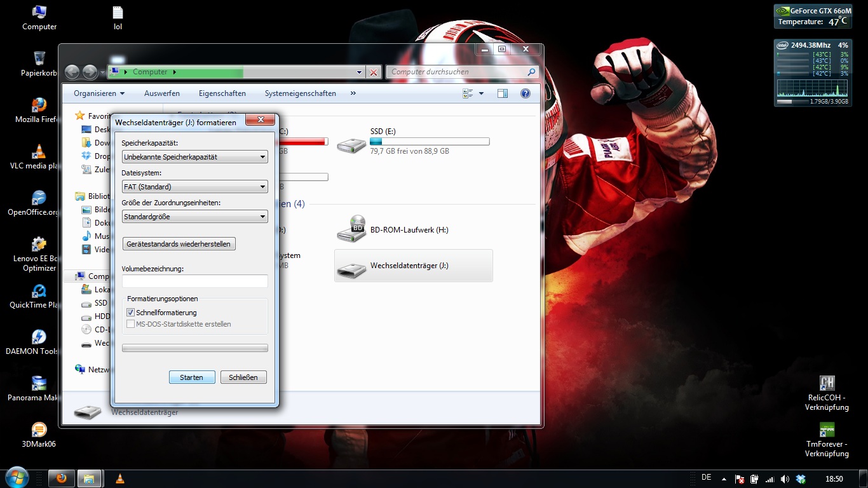Click Eigenschaften in the toolbar
868x488 pixels.
[x=222, y=93]
